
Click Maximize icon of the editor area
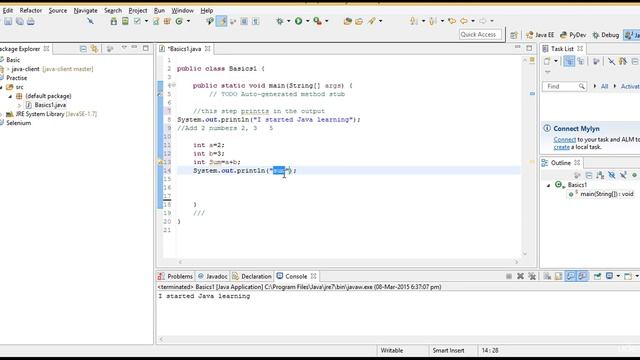[529, 48]
